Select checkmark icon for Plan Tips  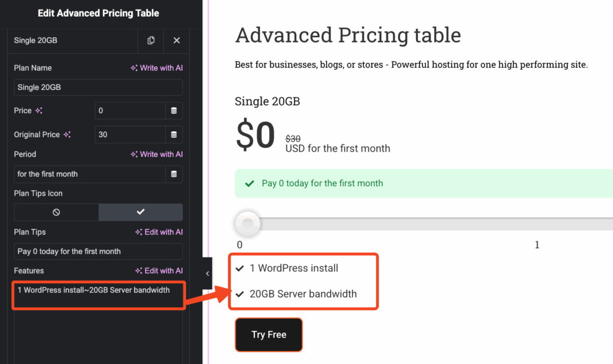pos(141,212)
